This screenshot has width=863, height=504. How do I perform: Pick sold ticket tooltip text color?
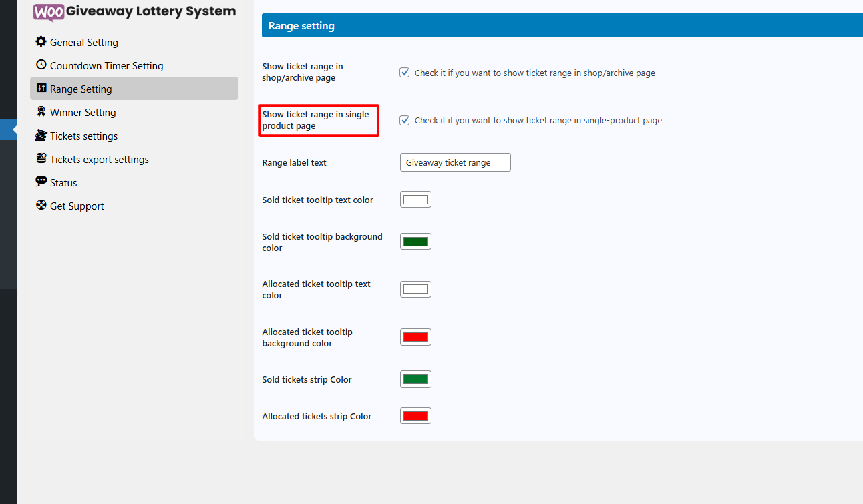[x=415, y=199]
